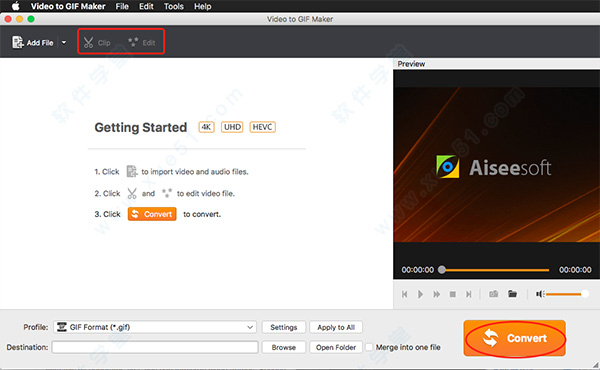This screenshot has height=370, width=600.
Task: Adjust the volume slider
Action: point(567,294)
